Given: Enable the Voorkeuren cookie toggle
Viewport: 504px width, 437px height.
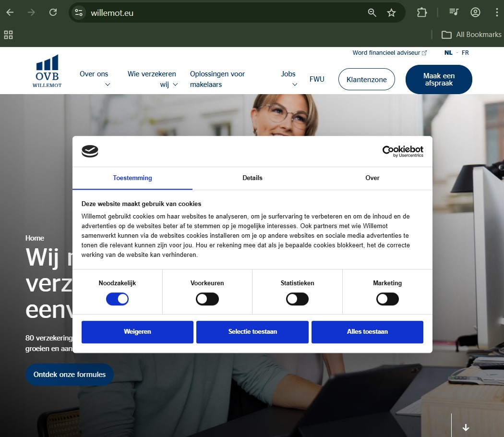Looking at the screenshot, I should coord(207,299).
